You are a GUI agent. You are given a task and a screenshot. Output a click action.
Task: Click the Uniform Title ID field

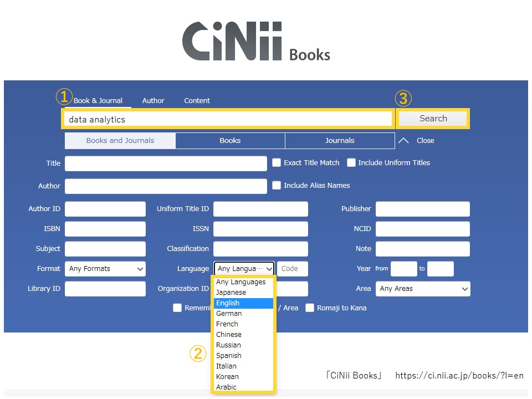[260, 209]
